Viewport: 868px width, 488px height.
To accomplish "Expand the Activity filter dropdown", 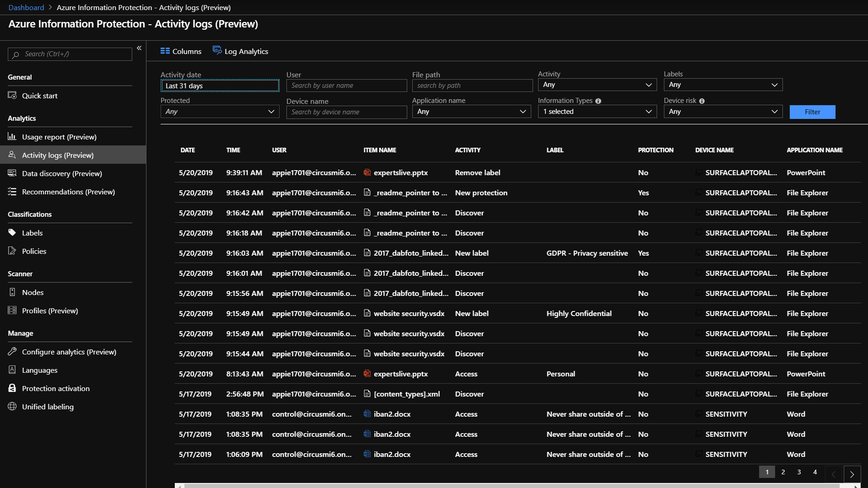I will 597,85.
